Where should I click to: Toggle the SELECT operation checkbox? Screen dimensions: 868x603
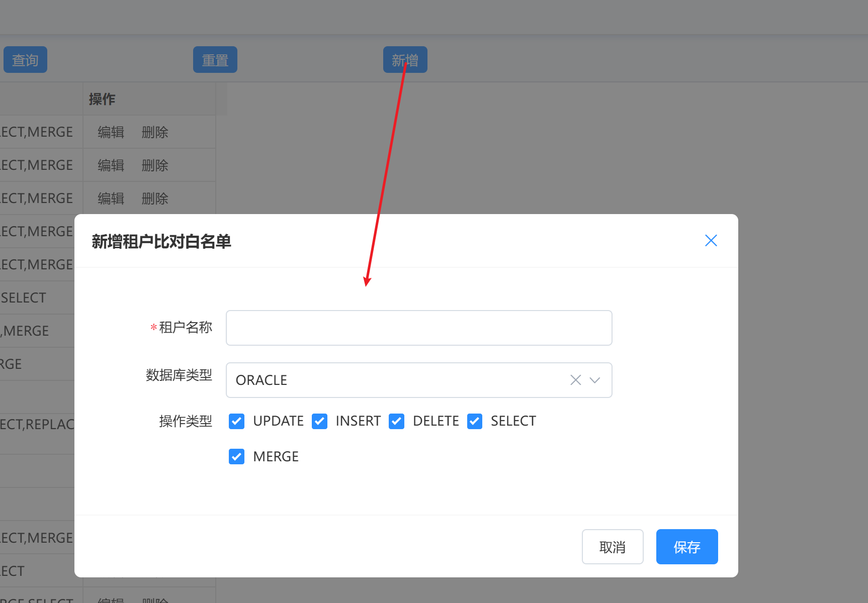pyautogui.click(x=474, y=421)
